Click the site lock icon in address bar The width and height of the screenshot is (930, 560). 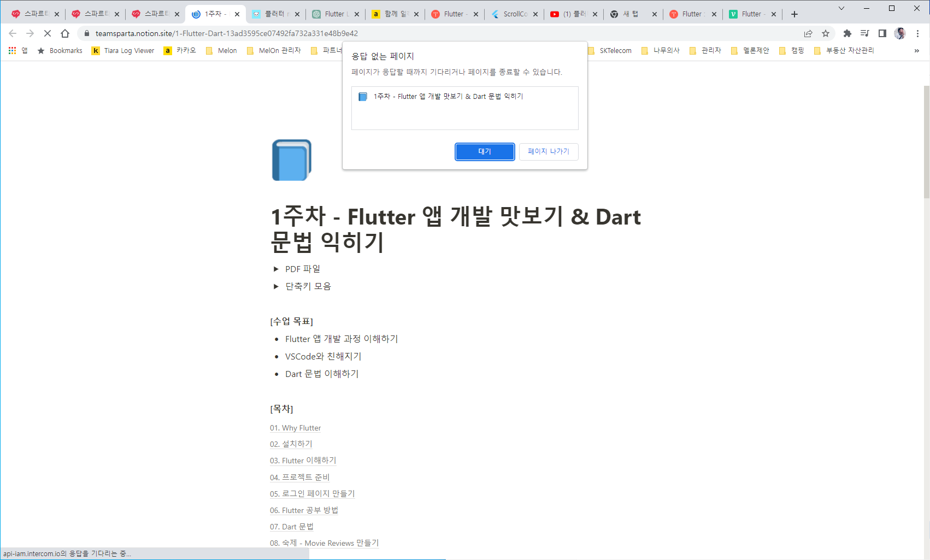click(86, 33)
